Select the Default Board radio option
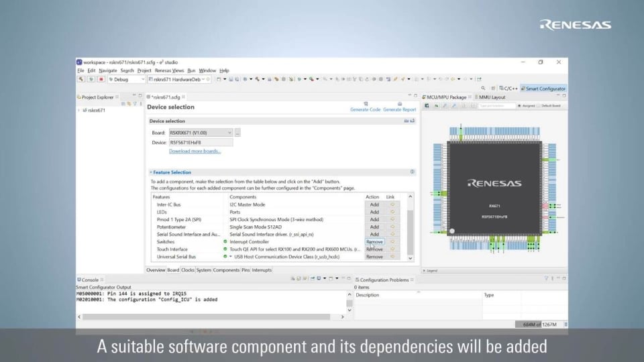644x362 pixels. [x=538, y=105]
